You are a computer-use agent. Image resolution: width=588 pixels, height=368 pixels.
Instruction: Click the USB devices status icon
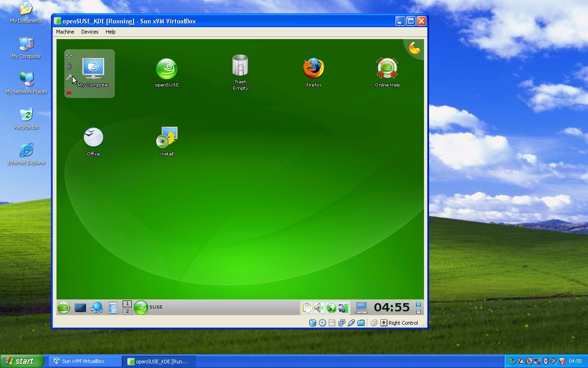(351, 323)
